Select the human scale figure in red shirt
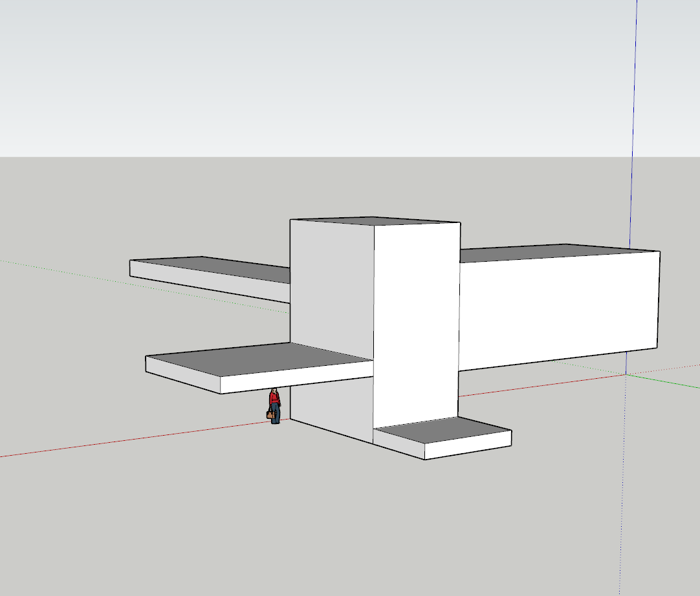Screen dimensions: 700x596 274,407
